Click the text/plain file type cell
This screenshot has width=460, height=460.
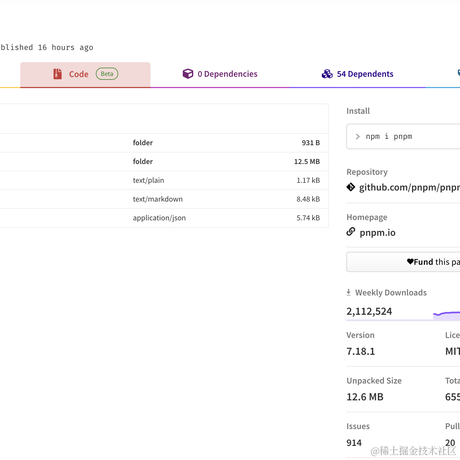click(148, 180)
